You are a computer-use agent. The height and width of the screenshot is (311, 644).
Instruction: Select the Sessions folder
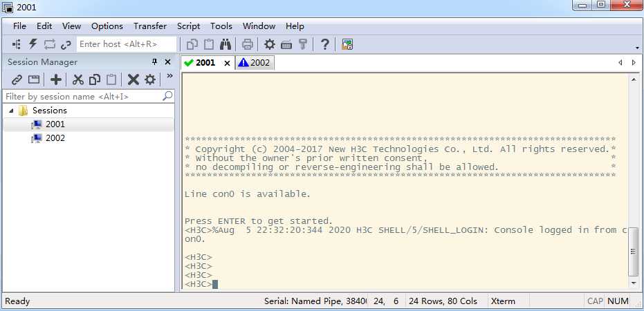[49, 111]
